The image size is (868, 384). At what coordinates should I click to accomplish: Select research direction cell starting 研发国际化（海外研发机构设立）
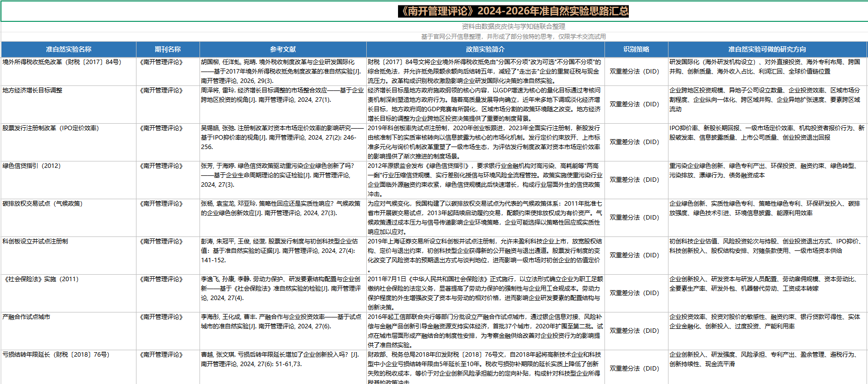coord(767,72)
